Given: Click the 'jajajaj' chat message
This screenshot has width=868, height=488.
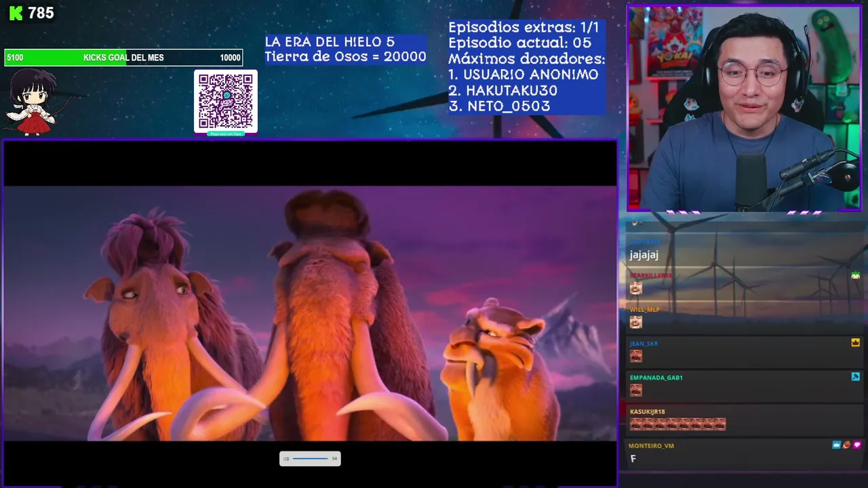Looking at the screenshot, I should click(x=644, y=255).
